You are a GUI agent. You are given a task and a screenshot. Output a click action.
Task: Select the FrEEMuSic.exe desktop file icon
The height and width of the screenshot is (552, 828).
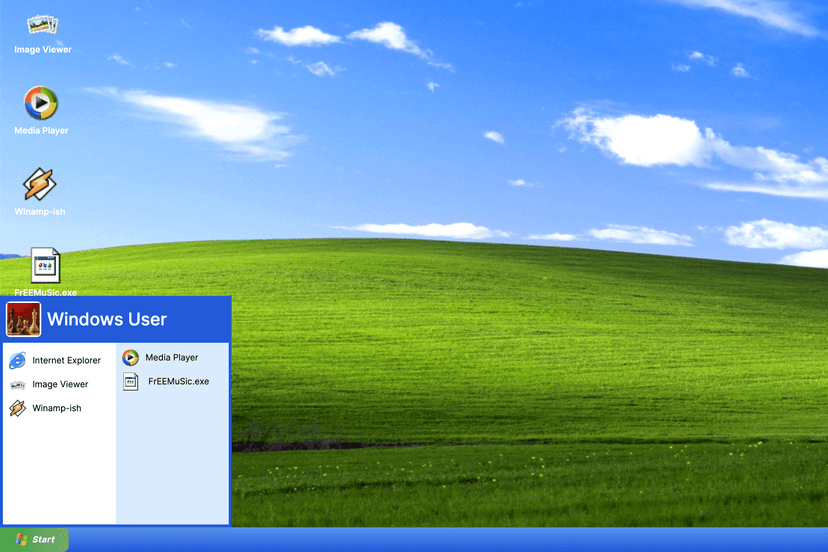tap(45, 265)
